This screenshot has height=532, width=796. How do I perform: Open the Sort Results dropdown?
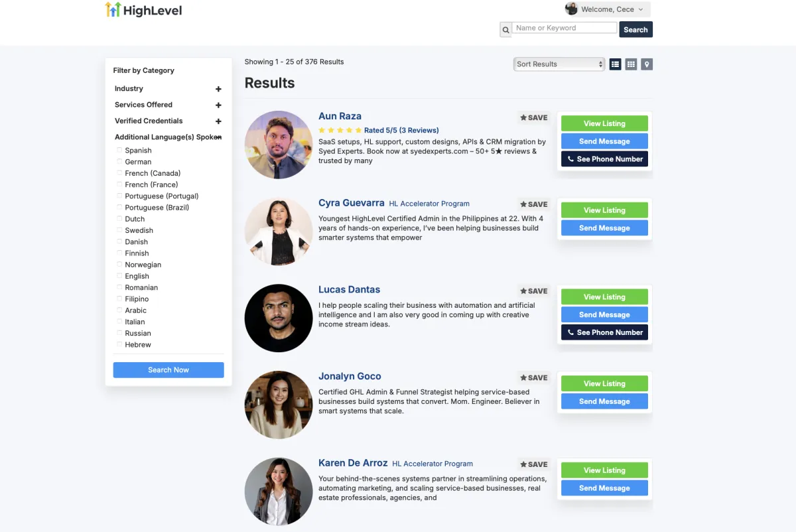click(x=559, y=64)
